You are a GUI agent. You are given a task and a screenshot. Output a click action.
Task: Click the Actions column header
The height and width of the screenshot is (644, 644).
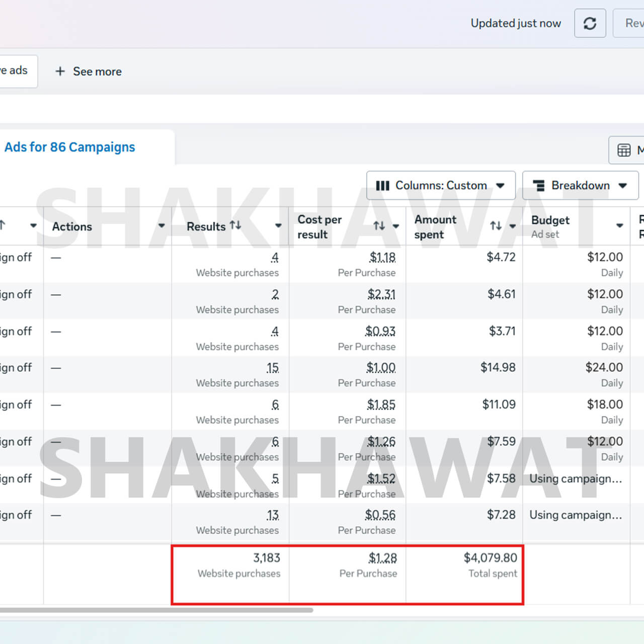[72, 226]
